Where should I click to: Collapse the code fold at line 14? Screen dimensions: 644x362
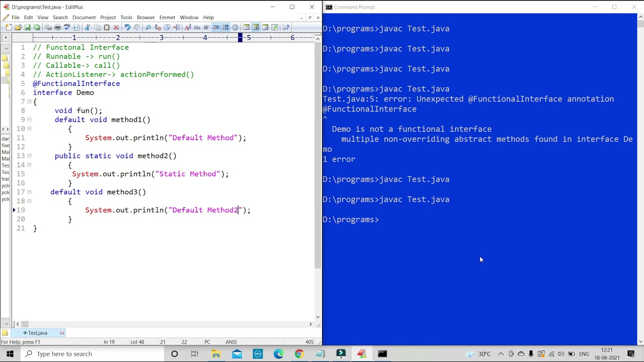point(29,165)
